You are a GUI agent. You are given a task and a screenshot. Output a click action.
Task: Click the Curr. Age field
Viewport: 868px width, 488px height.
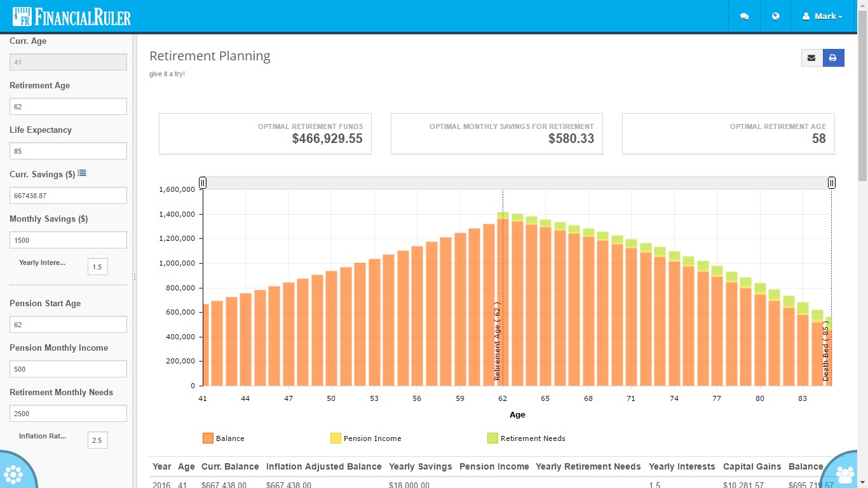click(x=68, y=62)
